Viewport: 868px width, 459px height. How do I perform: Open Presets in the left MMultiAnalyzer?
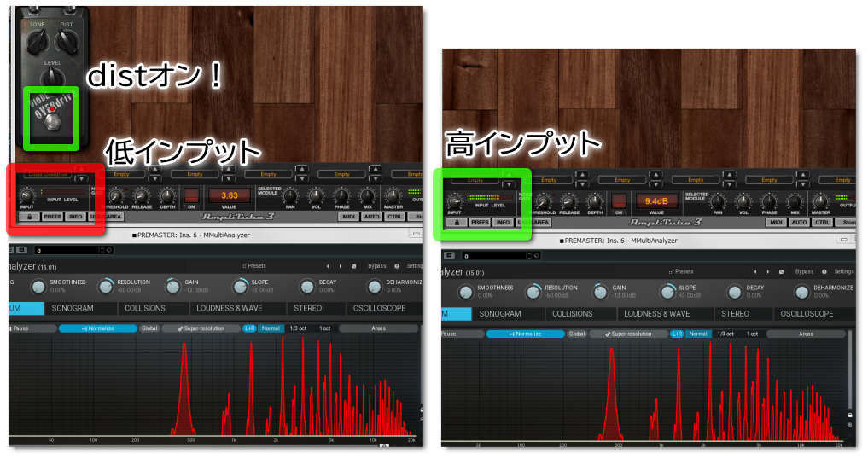[253, 266]
